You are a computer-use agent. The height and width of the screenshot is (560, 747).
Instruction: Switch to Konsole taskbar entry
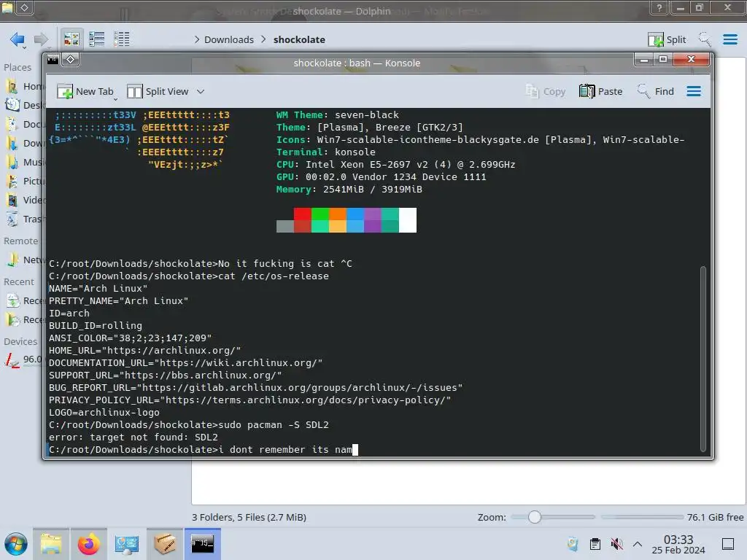point(203,544)
